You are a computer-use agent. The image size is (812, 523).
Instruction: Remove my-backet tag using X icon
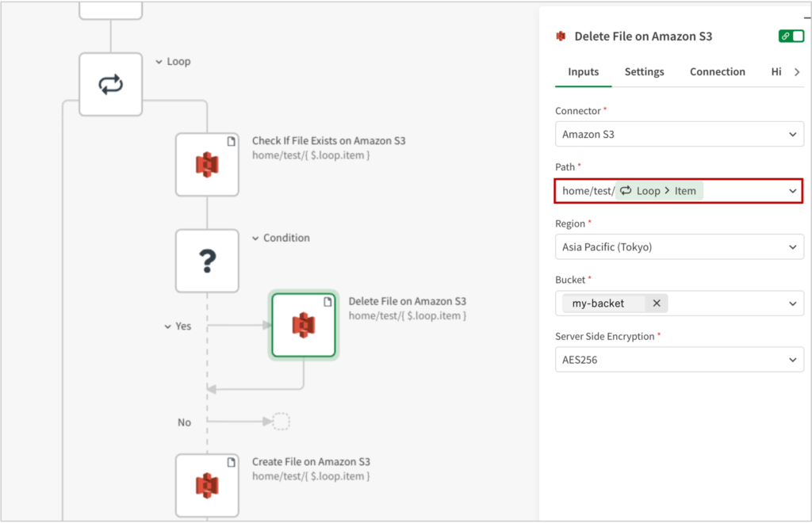[657, 303]
